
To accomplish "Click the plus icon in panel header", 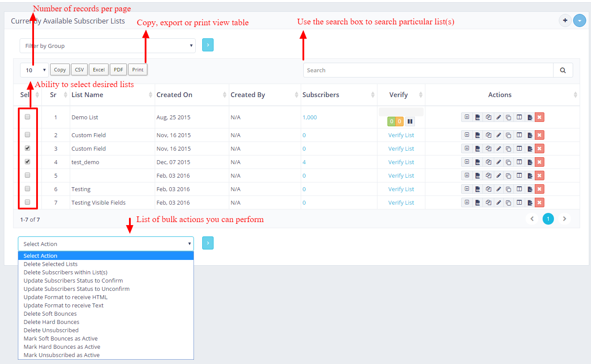I will coord(565,20).
